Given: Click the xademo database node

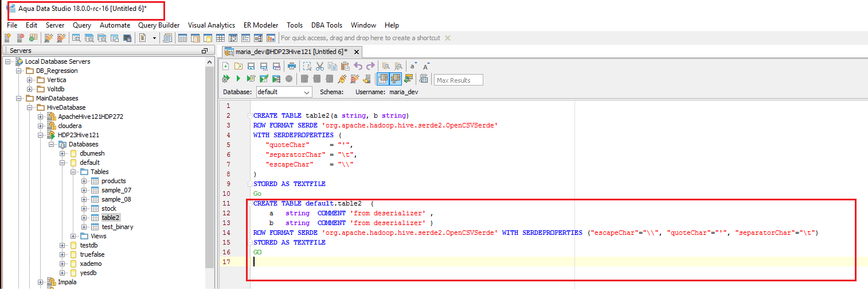Looking at the screenshot, I should 91,264.
